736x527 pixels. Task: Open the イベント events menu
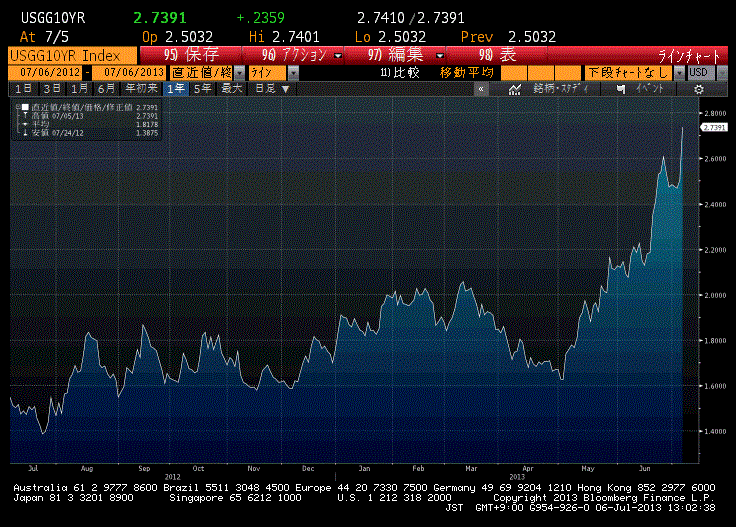650,89
